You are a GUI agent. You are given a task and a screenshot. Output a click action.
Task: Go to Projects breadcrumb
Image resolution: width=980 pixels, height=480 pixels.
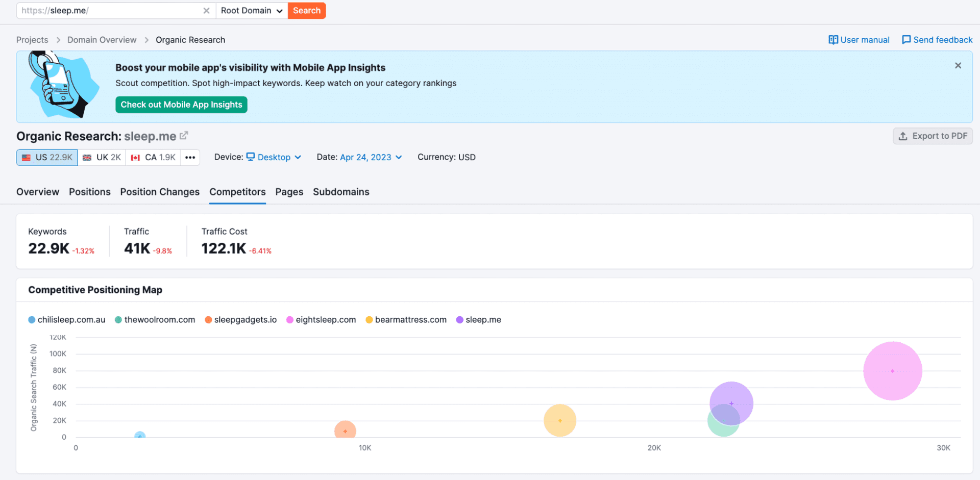[32, 40]
